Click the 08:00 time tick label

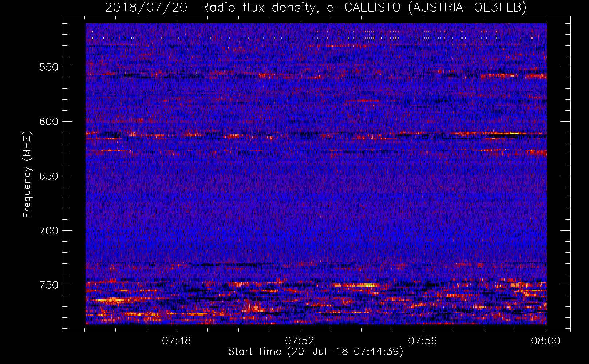point(546,341)
